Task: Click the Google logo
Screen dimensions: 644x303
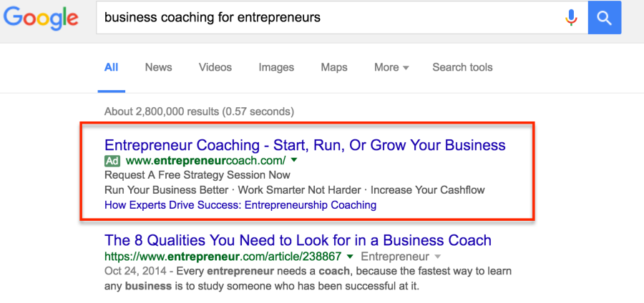Action: (41, 19)
